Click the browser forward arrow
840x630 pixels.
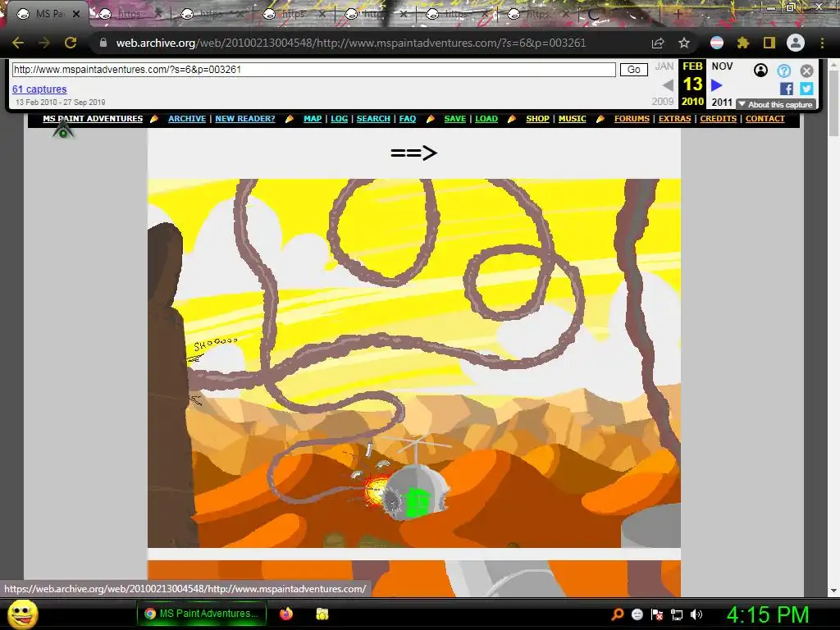pos(44,43)
